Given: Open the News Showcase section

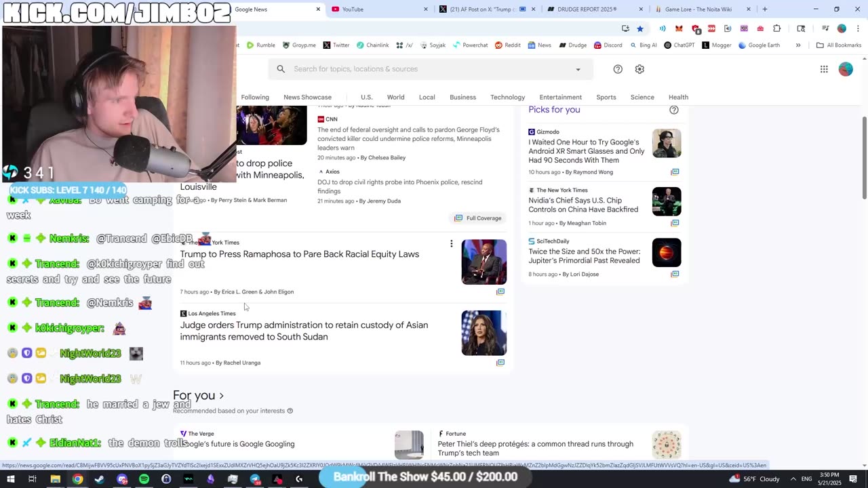Looking at the screenshot, I should [x=307, y=97].
